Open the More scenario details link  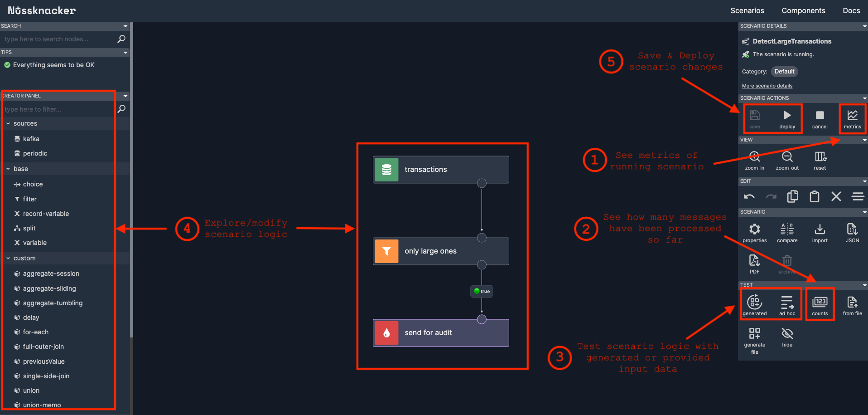pos(767,85)
